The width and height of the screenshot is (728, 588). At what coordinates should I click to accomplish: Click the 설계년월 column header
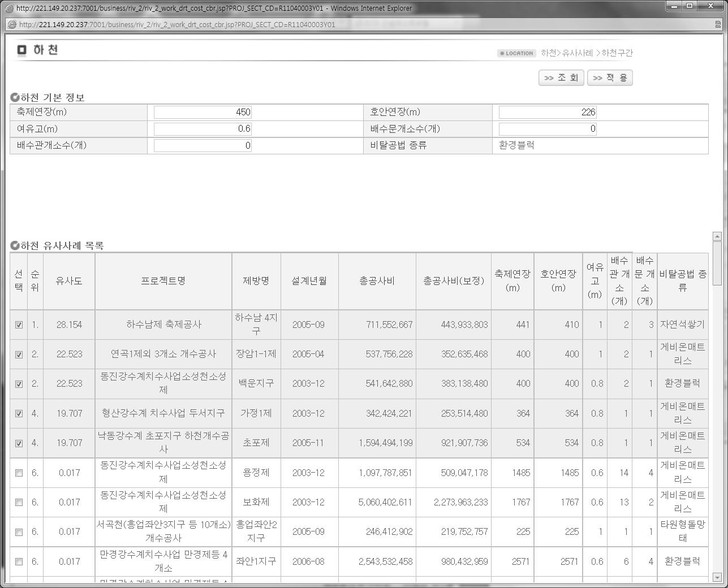[x=309, y=280]
